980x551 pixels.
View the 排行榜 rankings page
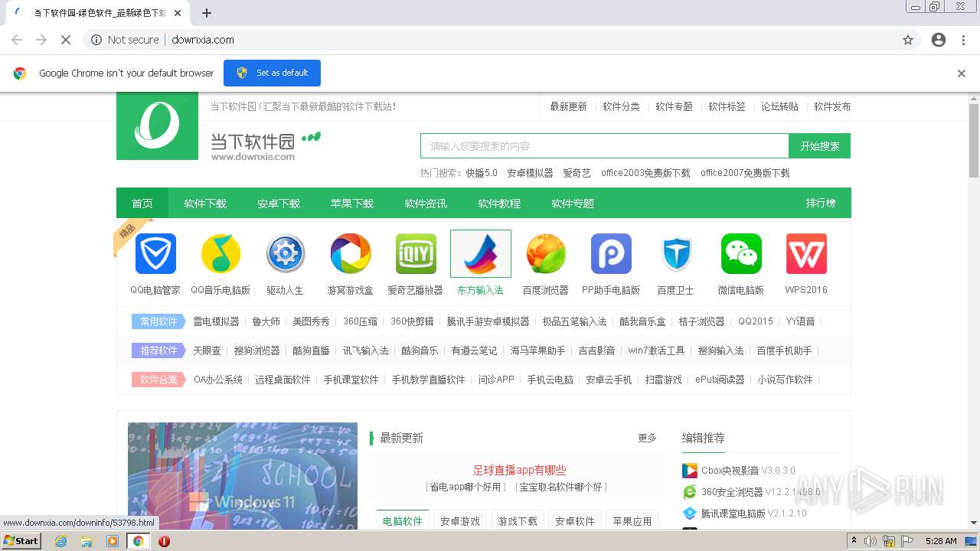(821, 204)
